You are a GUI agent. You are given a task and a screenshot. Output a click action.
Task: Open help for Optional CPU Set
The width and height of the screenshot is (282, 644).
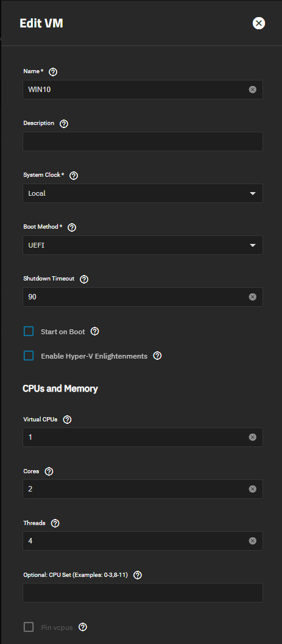click(x=138, y=575)
